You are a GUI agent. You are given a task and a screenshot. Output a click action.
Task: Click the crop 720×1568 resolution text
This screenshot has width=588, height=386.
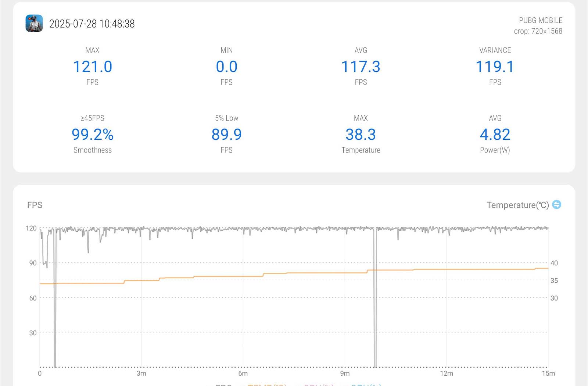click(x=538, y=31)
